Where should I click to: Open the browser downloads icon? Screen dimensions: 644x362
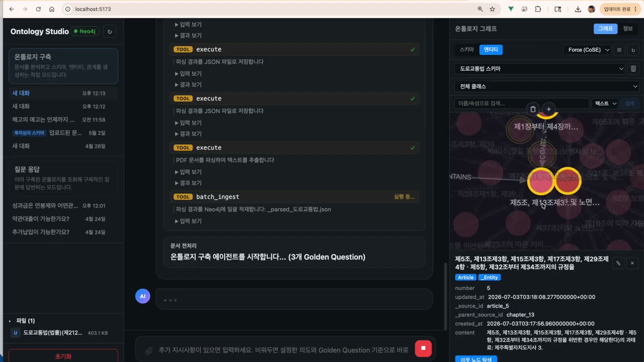pos(578,9)
